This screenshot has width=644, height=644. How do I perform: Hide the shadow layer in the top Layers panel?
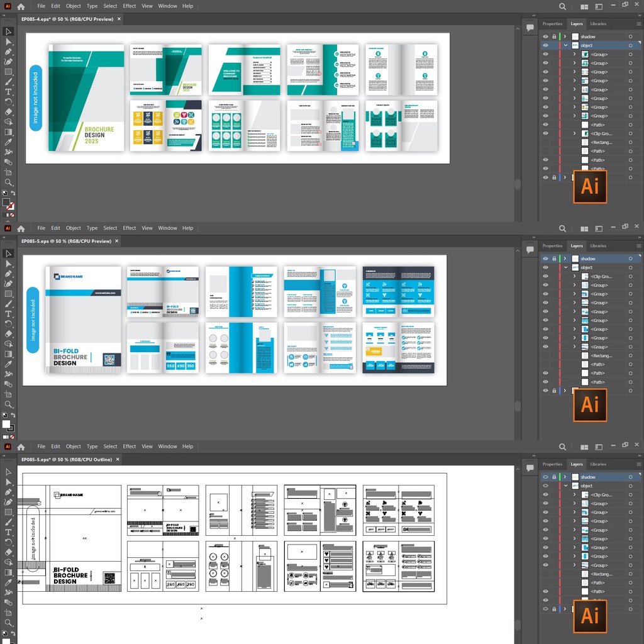pyautogui.click(x=545, y=36)
